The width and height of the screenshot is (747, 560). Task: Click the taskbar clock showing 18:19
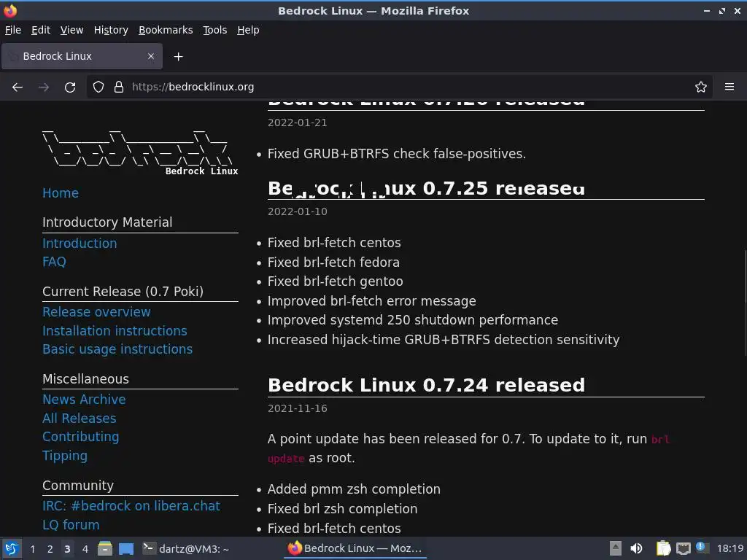pos(730,548)
